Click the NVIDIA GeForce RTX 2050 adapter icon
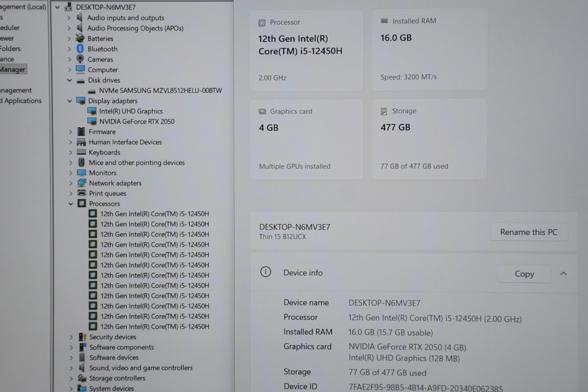 (x=92, y=121)
